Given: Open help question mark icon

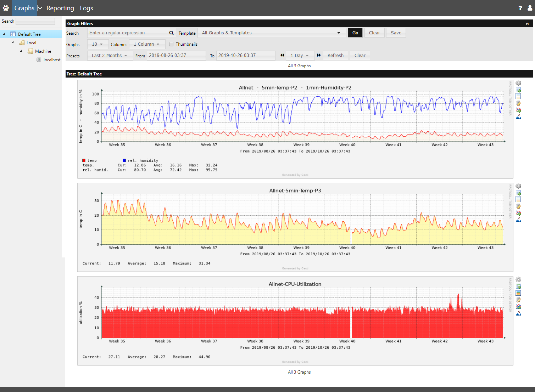Looking at the screenshot, I should [x=520, y=8].
